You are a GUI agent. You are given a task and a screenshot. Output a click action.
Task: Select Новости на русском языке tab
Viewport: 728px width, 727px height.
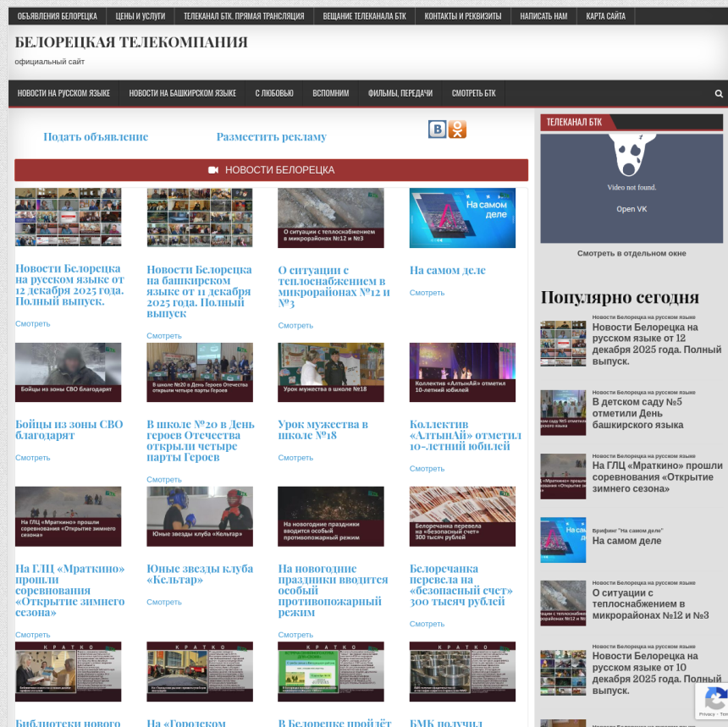(63, 93)
